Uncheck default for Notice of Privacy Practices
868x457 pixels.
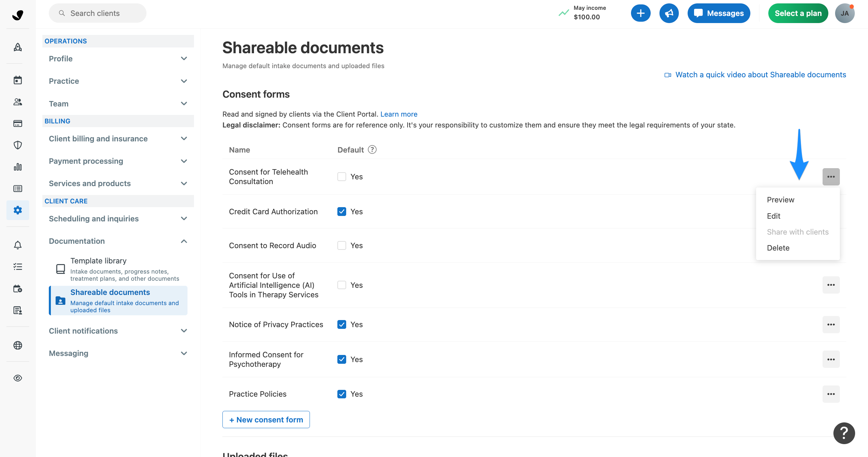pos(342,324)
